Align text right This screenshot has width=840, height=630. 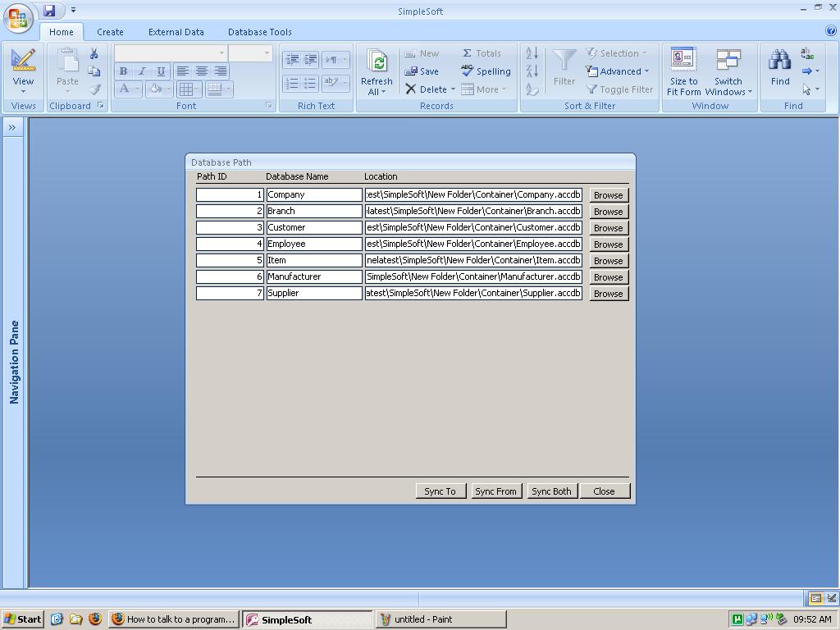(x=220, y=71)
